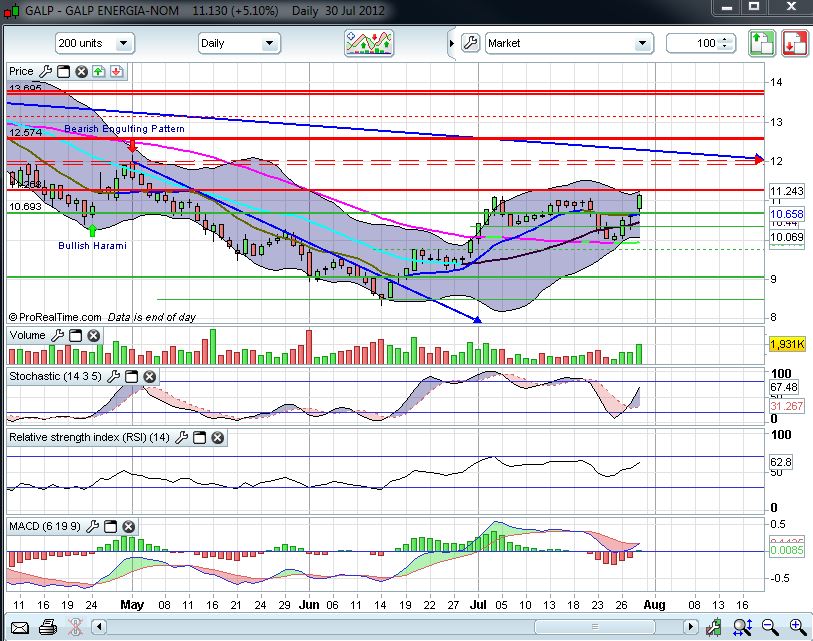
Task: Click the 12.574 resistance level label
Action: click(x=25, y=133)
